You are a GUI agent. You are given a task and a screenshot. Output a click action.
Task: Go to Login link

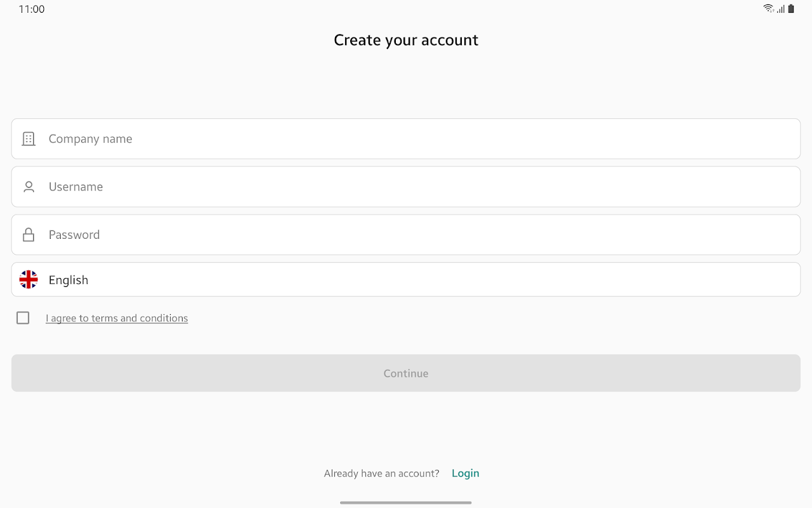coord(465,473)
